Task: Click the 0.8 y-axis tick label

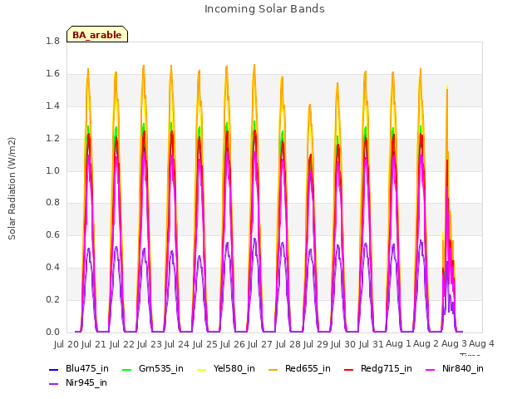Action: click(x=52, y=203)
